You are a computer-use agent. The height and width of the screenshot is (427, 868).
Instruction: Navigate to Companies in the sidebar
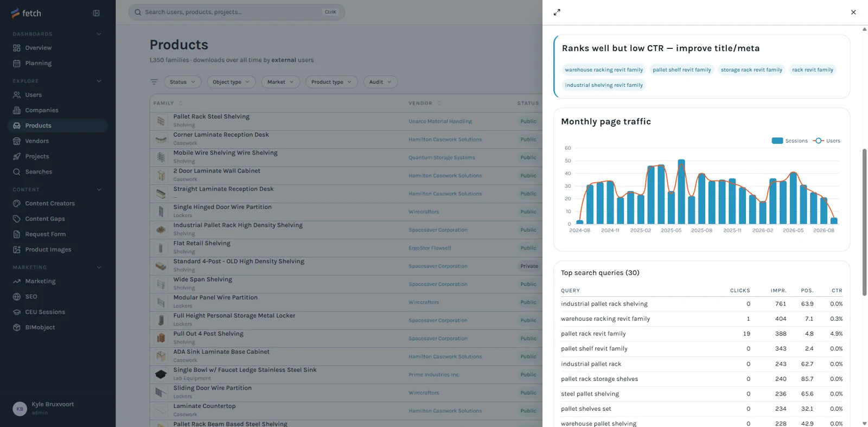(x=41, y=110)
